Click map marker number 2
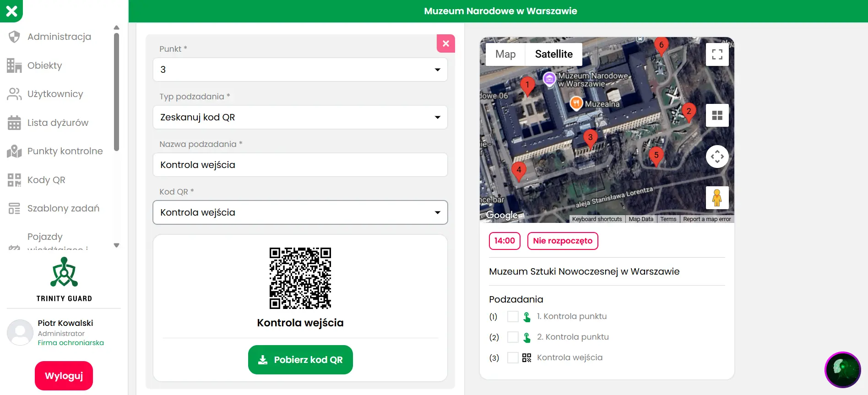This screenshot has height=395, width=868. (x=689, y=113)
